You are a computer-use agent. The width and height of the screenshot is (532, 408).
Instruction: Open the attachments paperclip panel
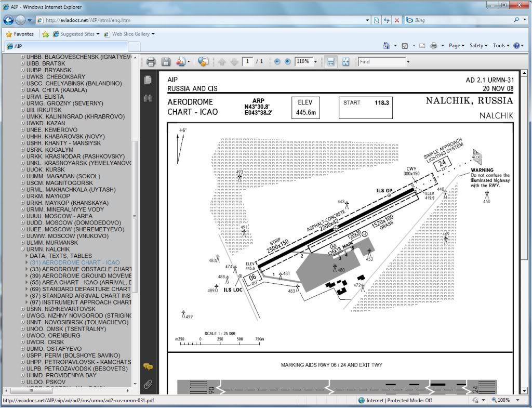pos(148,385)
